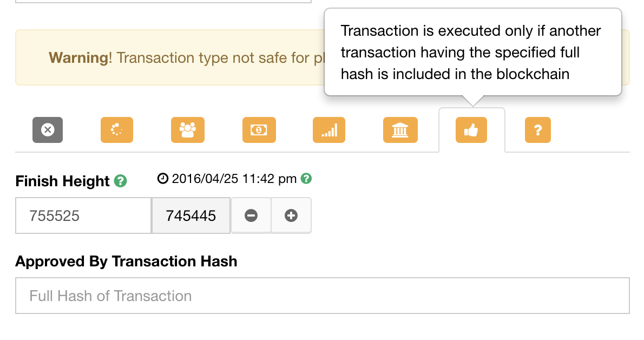
Task: Increase finish height with plus button
Action: [x=291, y=215]
